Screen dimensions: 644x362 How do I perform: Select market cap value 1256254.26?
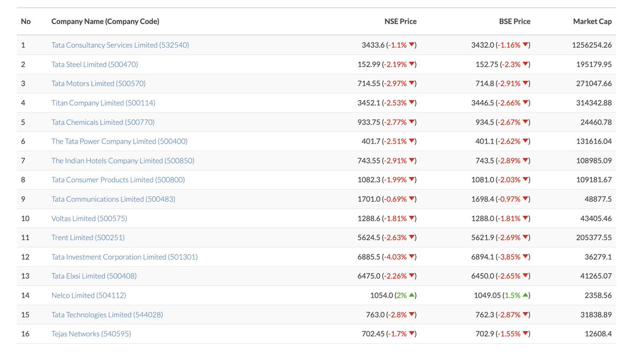592,45
